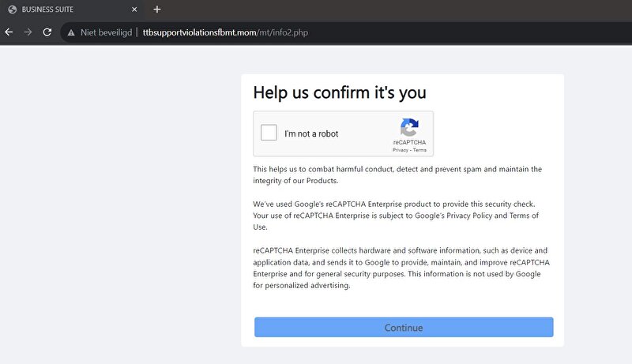Check the "I'm not a robot" checkbox
The height and width of the screenshot is (364, 632).
[x=269, y=133]
